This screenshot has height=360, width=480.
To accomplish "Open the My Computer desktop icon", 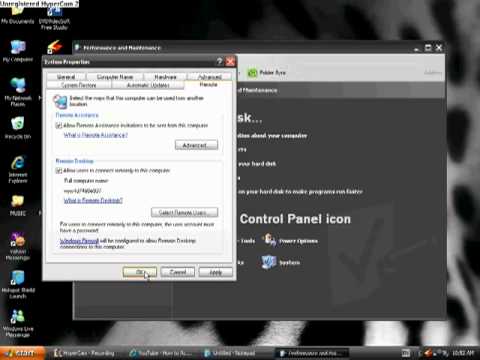I will pos(18,51).
